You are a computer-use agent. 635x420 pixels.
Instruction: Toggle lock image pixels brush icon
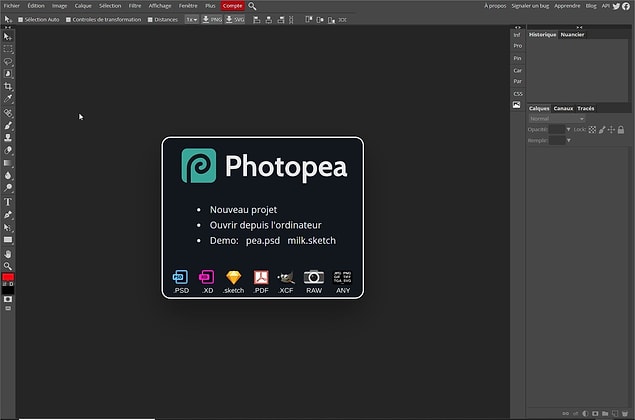[602, 130]
